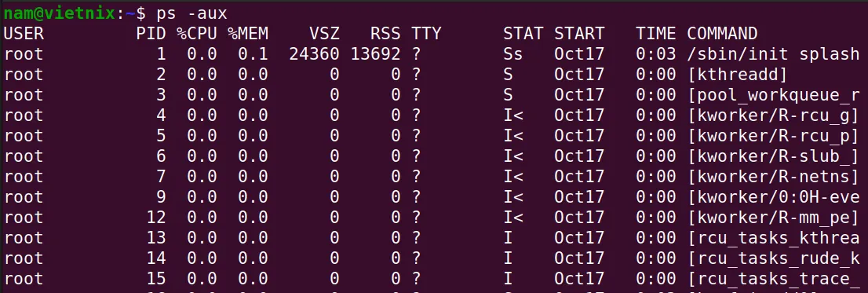Click the '[rcu_tasks_trace_' command entry
This screenshot has height=293, width=868.
tap(773, 280)
